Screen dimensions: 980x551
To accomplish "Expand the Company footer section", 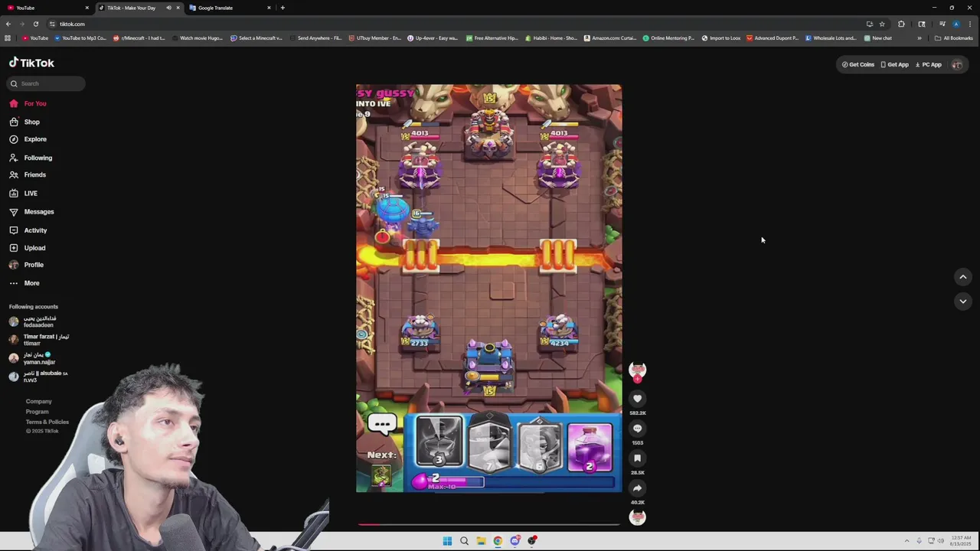I will (x=38, y=401).
